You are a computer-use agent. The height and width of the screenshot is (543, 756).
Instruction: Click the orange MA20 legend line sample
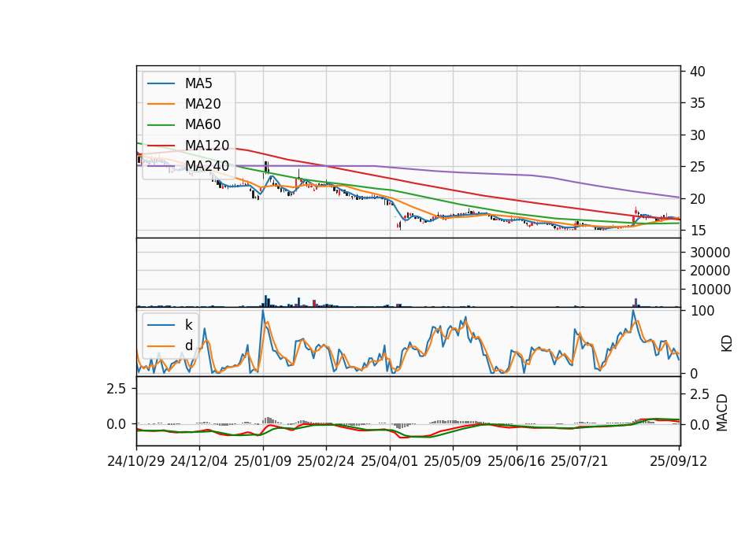[x=161, y=104]
